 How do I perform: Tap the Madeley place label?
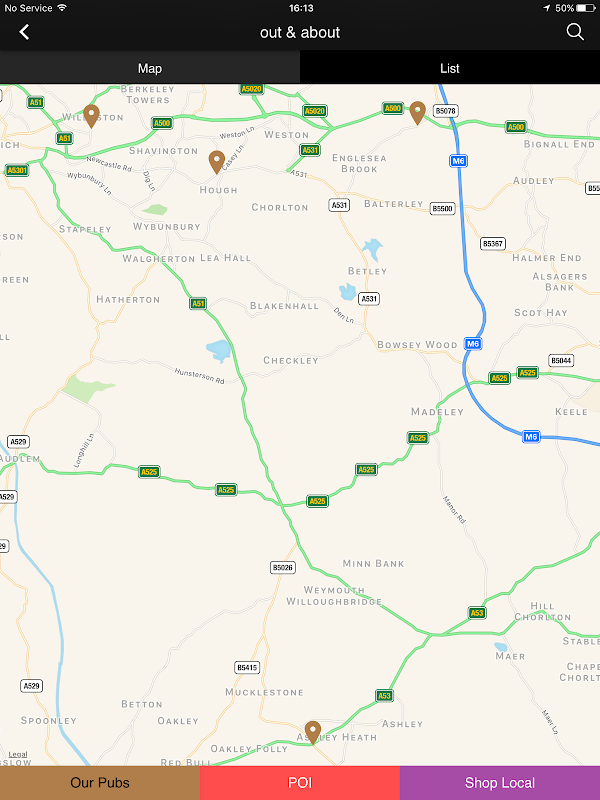(x=437, y=412)
